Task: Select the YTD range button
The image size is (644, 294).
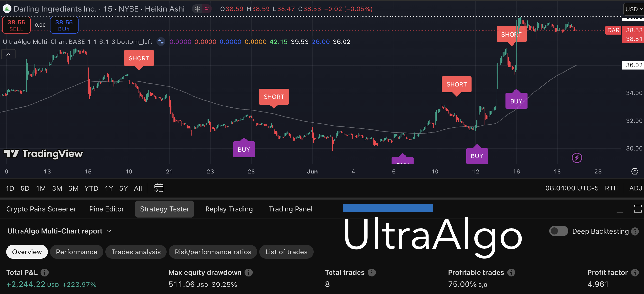Action: 91,188
